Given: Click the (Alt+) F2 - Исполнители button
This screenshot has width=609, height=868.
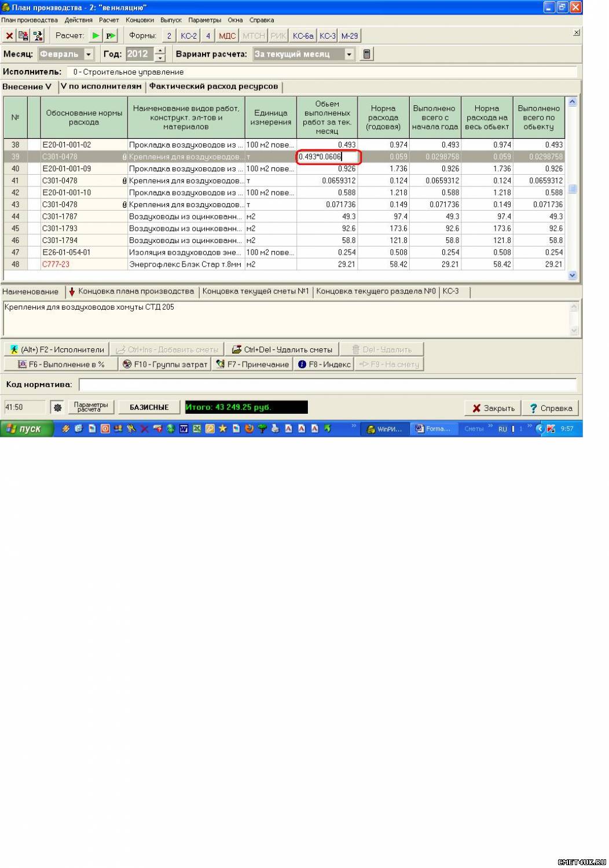Looking at the screenshot, I should pyautogui.click(x=57, y=350).
